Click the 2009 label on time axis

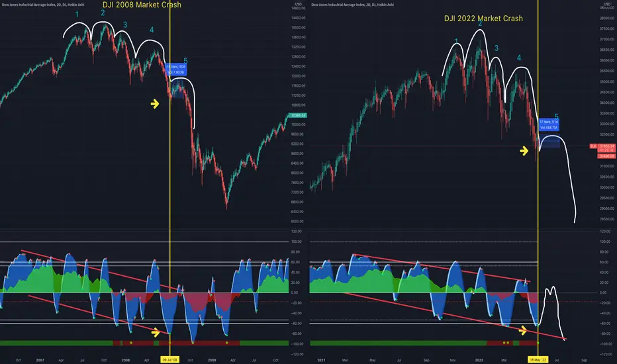[212, 360]
